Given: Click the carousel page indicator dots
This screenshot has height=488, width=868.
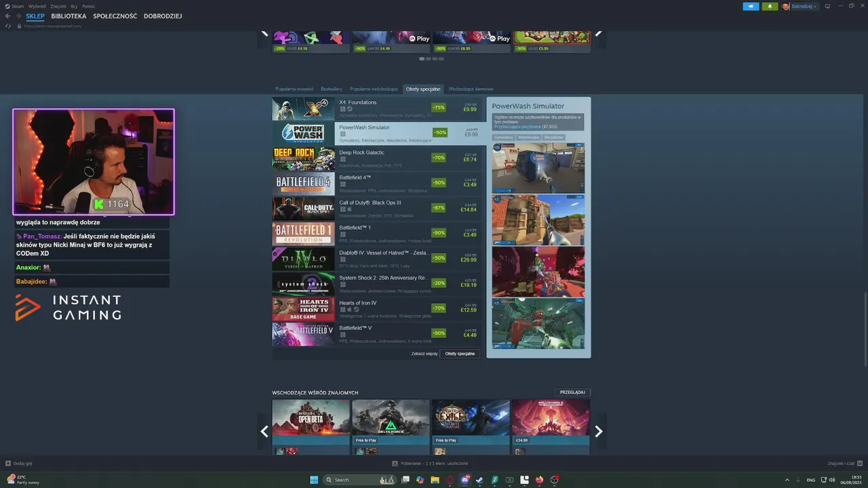Looking at the screenshot, I should (431, 59).
